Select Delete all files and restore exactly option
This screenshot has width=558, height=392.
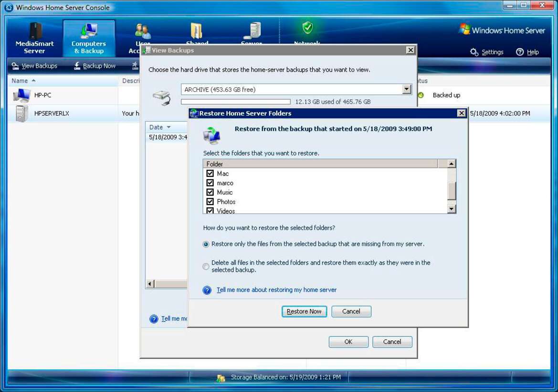point(206,266)
